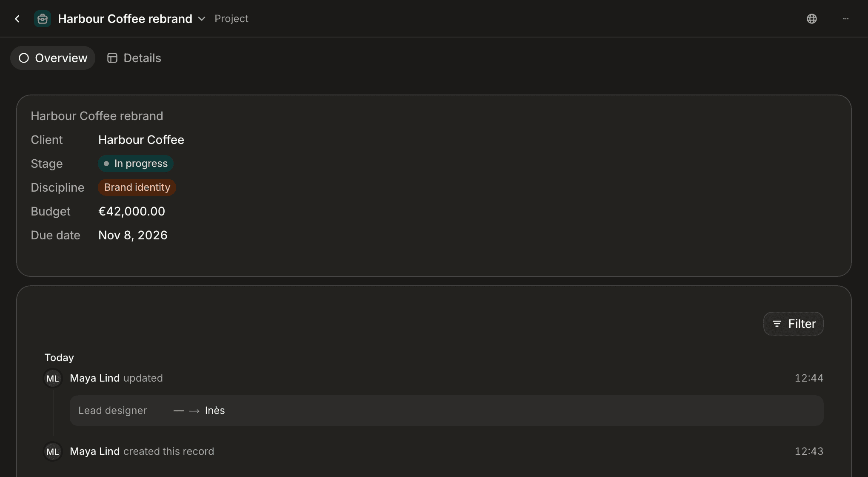This screenshot has width=868, height=477.
Task: Switch to the Details tab
Action: point(134,58)
